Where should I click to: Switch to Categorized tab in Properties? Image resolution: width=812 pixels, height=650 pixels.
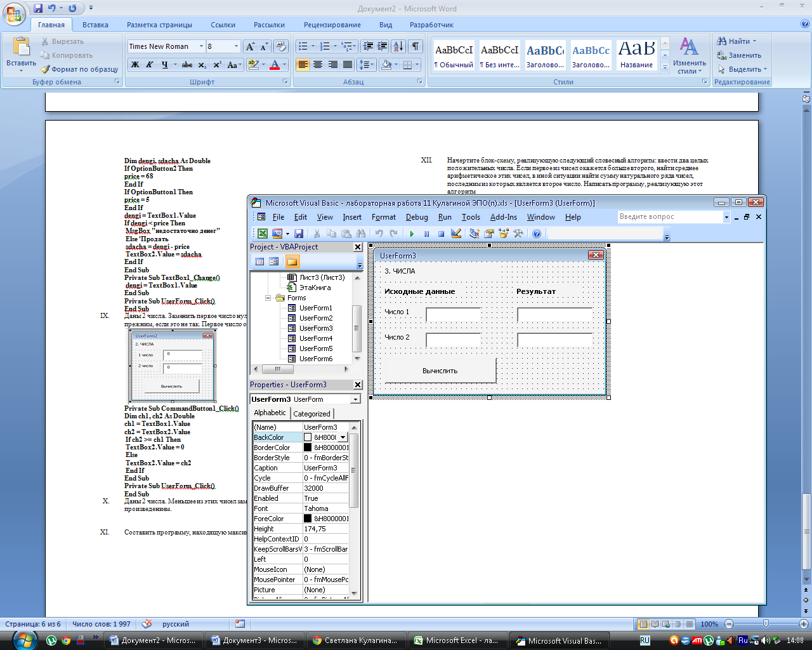[311, 413]
